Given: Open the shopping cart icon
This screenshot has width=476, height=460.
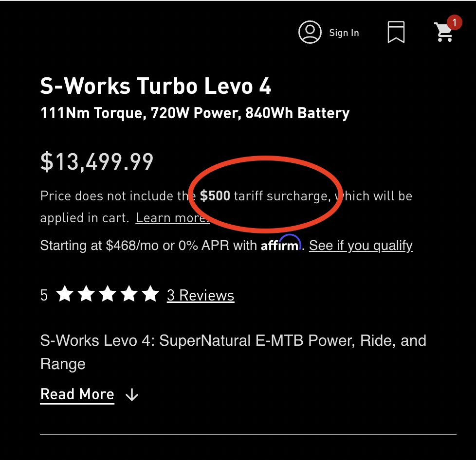Looking at the screenshot, I should point(443,33).
